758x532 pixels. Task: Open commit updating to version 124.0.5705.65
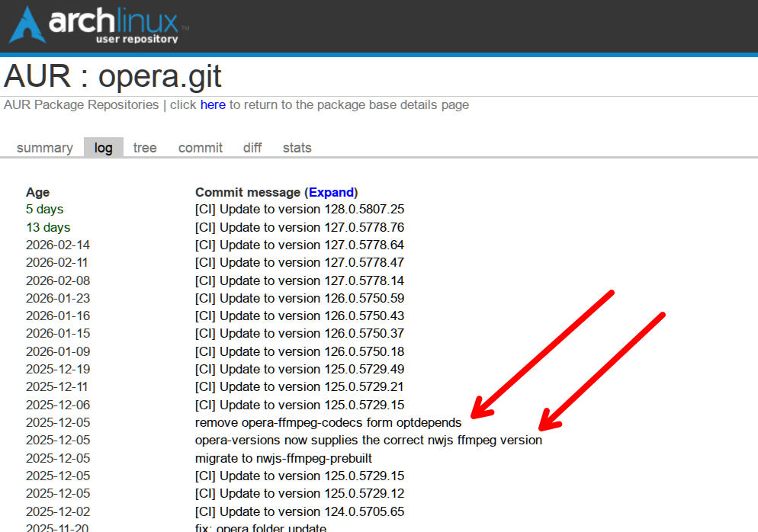tap(300, 511)
